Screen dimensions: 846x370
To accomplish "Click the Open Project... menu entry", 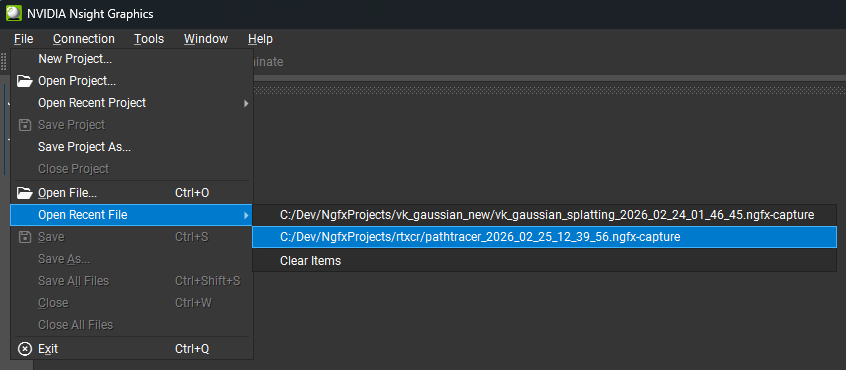I will (131, 81).
